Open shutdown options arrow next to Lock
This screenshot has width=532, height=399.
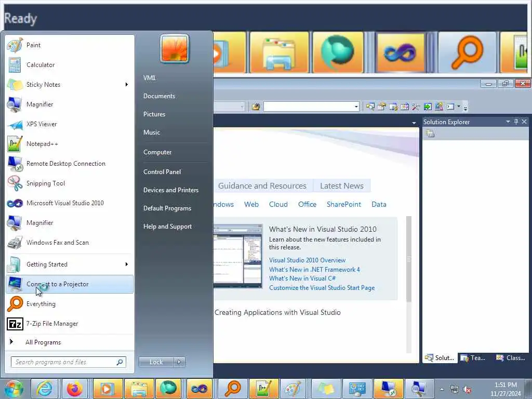179,362
